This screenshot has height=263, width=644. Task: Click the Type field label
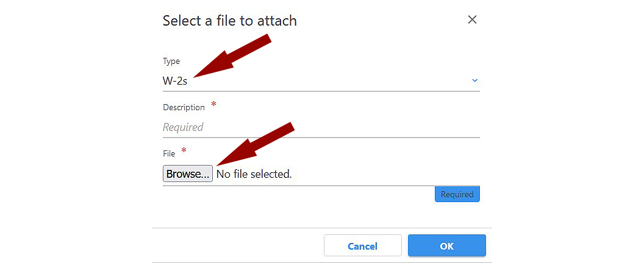tap(171, 61)
